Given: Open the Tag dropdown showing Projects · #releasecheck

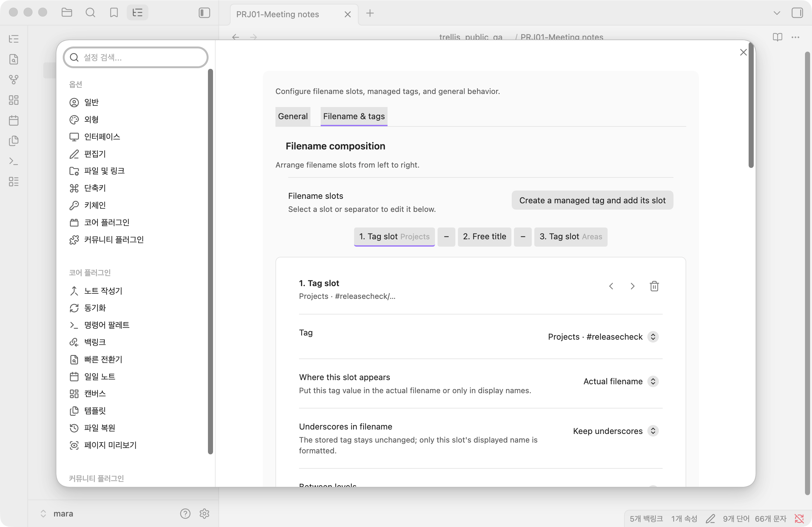Looking at the screenshot, I should point(603,336).
